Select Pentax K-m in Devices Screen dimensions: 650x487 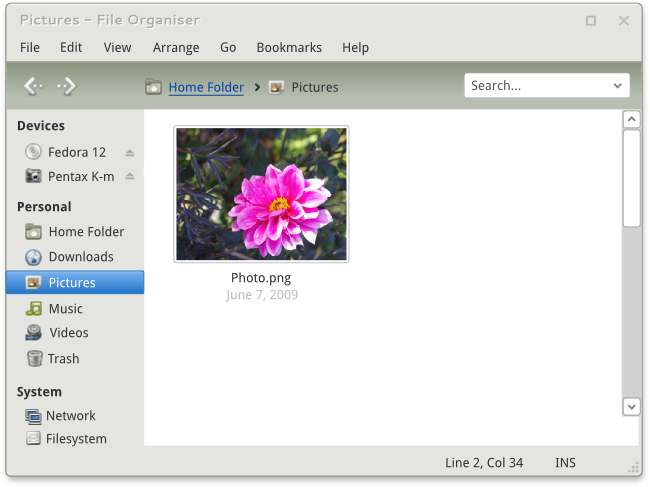81,177
